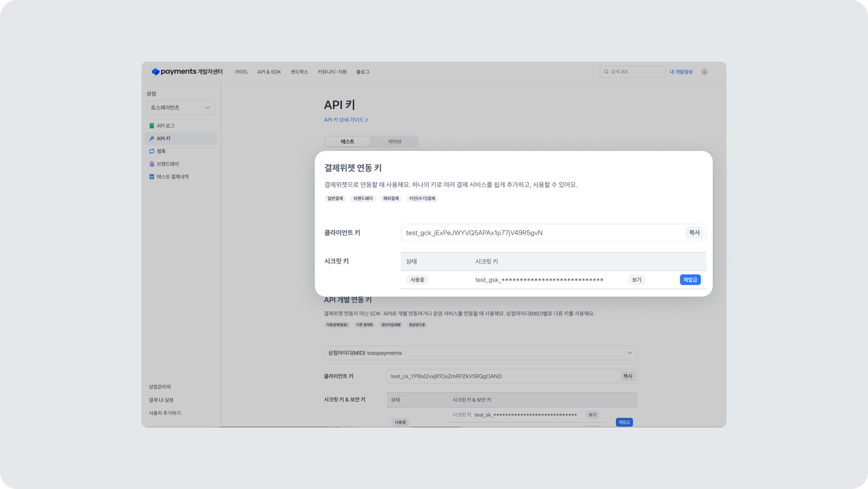868x489 pixels.
Task: Click 재발급 for the test_gsk secret key
Action: 690,280
